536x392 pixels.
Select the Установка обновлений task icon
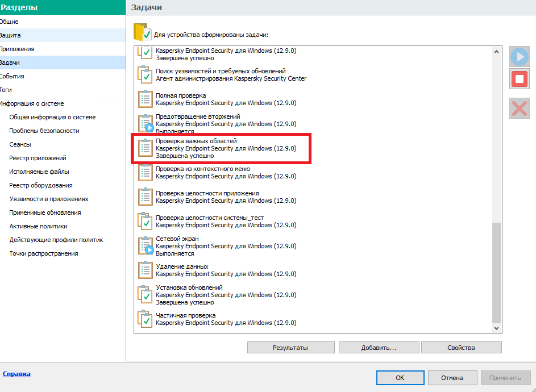pyautogui.click(x=146, y=295)
